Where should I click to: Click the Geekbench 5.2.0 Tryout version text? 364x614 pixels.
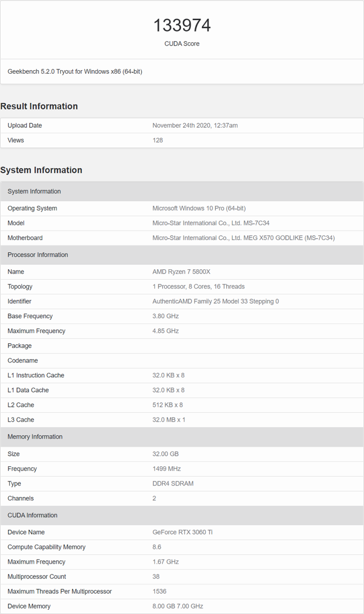point(75,72)
